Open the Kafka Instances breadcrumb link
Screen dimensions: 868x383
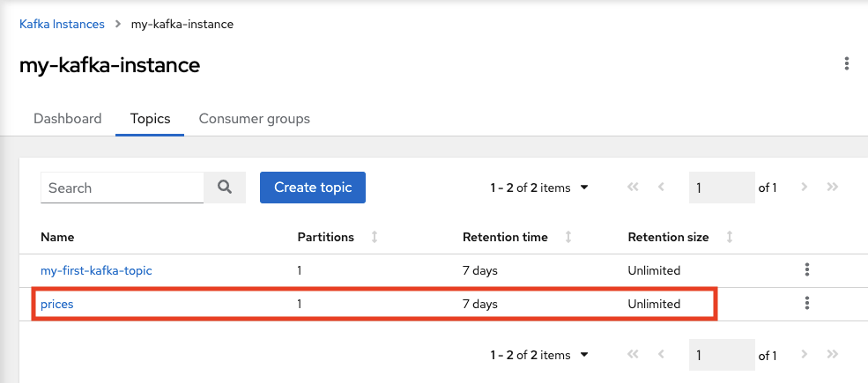pyautogui.click(x=62, y=25)
